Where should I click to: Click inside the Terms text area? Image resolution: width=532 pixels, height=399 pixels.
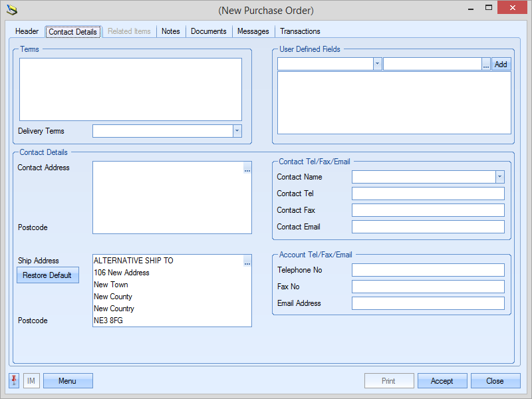click(x=130, y=89)
